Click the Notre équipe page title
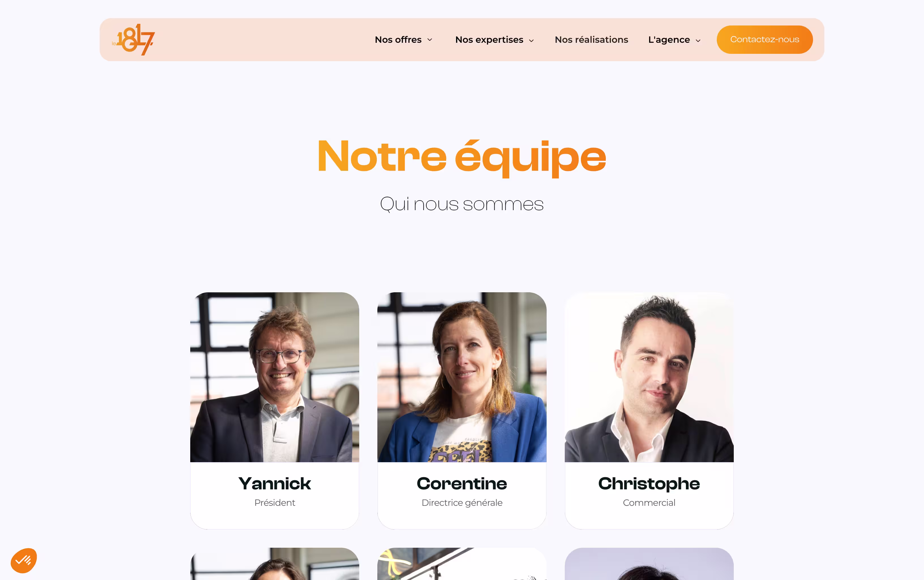Viewport: 924px width, 580px height. [462, 158]
